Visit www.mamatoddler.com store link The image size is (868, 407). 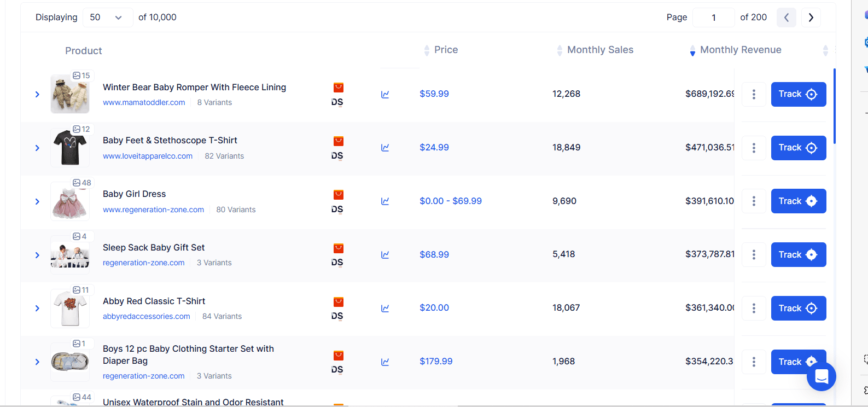click(144, 102)
